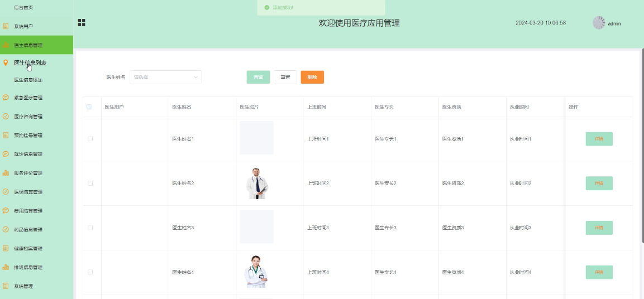Click the 服务评价管理 bar chart icon
The width and height of the screenshot is (644, 299).
pos(6,173)
